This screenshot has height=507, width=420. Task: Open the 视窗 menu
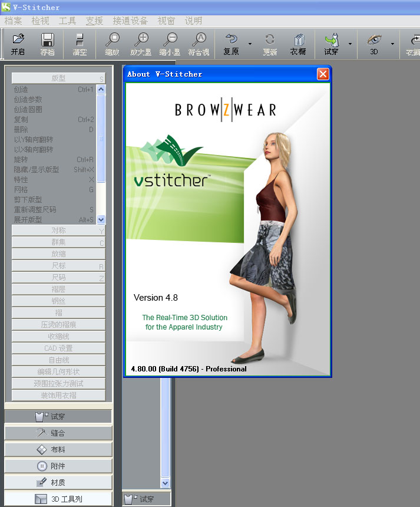(x=166, y=21)
